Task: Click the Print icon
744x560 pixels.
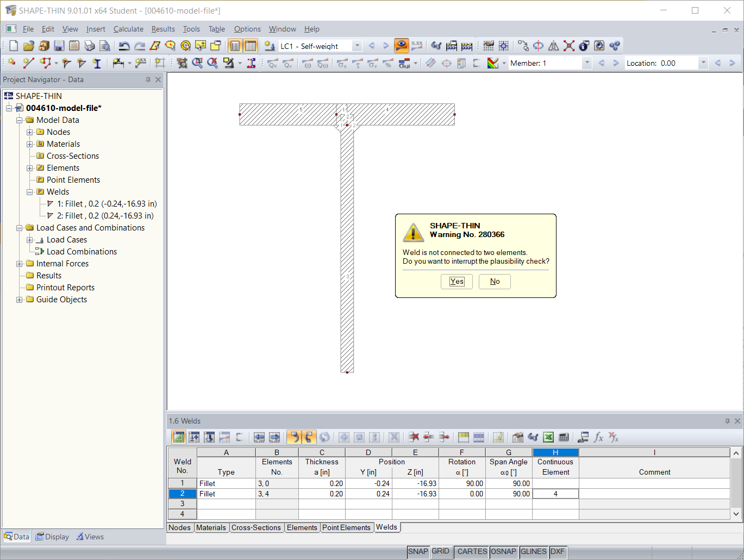Action: click(x=89, y=46)
